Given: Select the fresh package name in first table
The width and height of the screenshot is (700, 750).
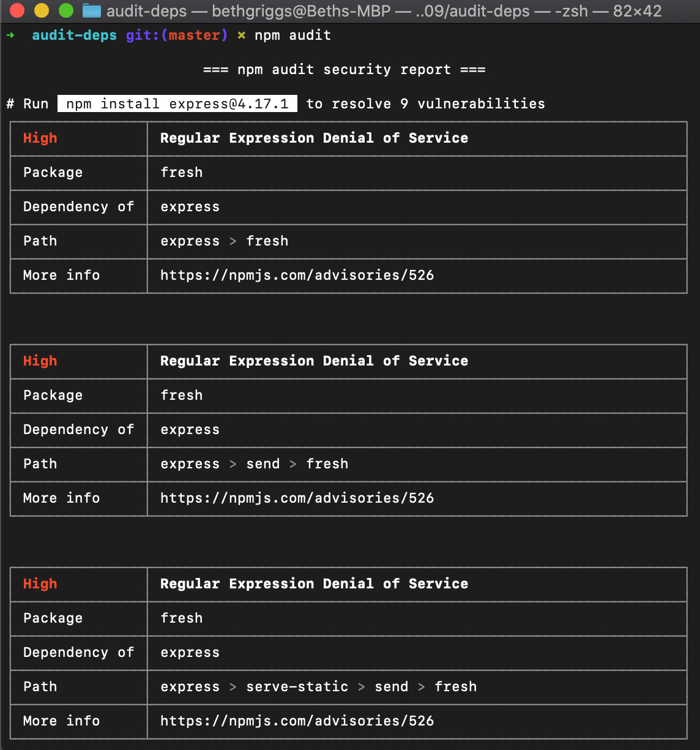Looking at the screenshot, I should click(181, 173).
